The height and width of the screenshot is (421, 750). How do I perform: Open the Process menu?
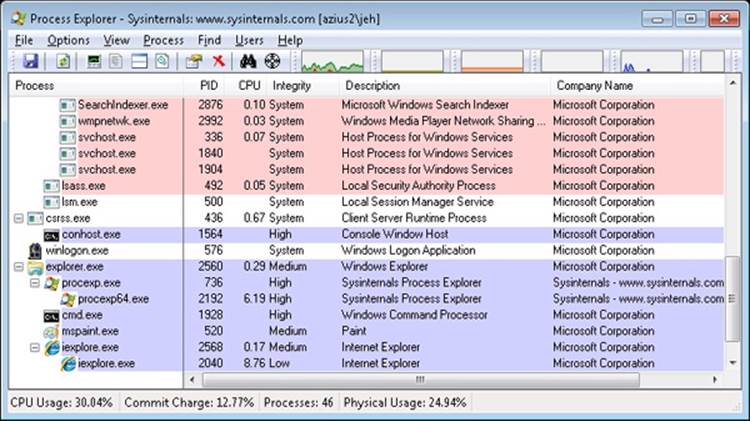tap(163, 40)
